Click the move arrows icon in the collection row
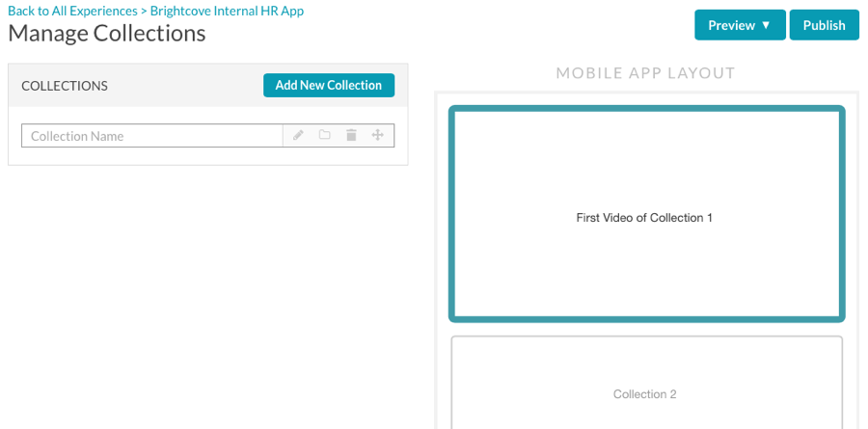The height and width of the screenshot is (429, 868). click(377, 135)
